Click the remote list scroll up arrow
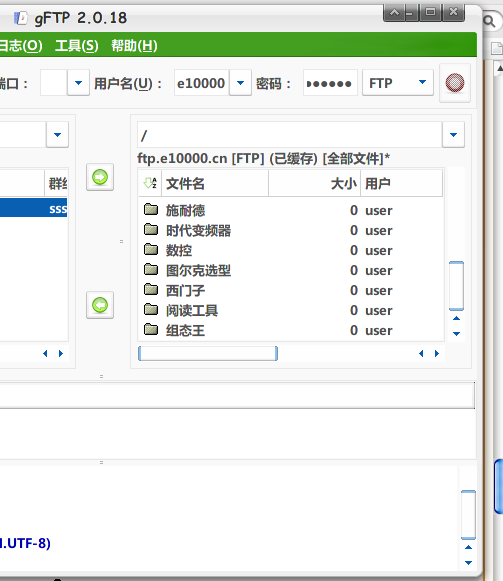This screenshot has width=503, height=581. pyautogui.click(x=456, y=318)
